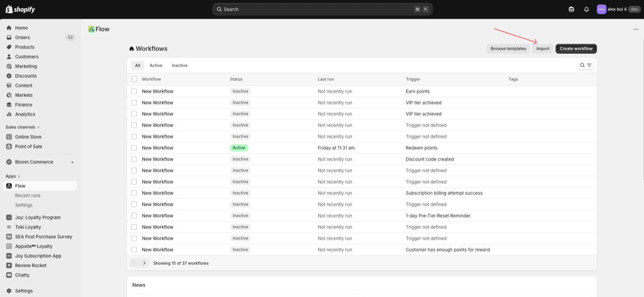Open the notifications bell icon
The height and width of the screenshot is (297, 644).
pyautogui.click(x=586, y=9)
